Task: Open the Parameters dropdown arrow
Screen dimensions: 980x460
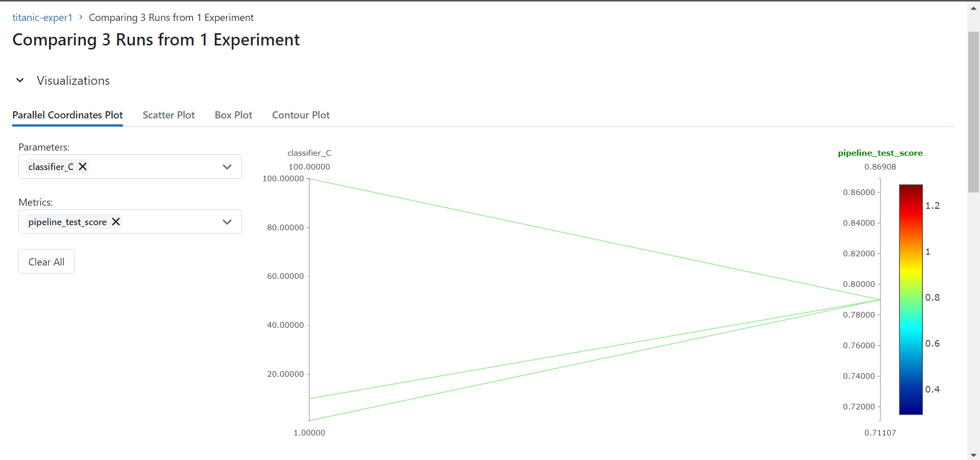Action: coord(227,166)
